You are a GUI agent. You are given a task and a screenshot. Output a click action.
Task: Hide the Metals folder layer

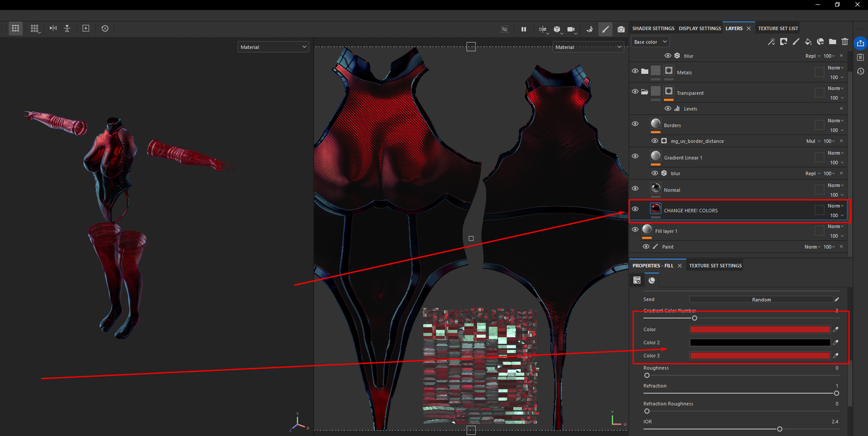[635, 71]
